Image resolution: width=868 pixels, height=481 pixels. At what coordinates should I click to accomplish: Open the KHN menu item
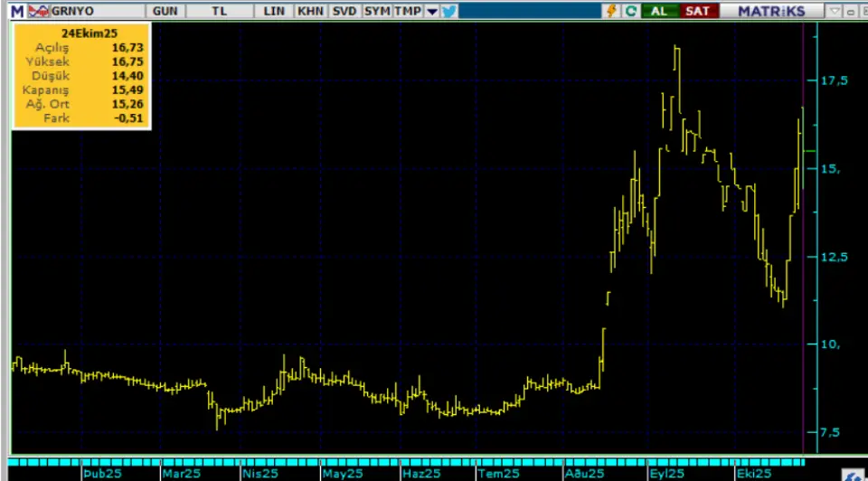310,11
